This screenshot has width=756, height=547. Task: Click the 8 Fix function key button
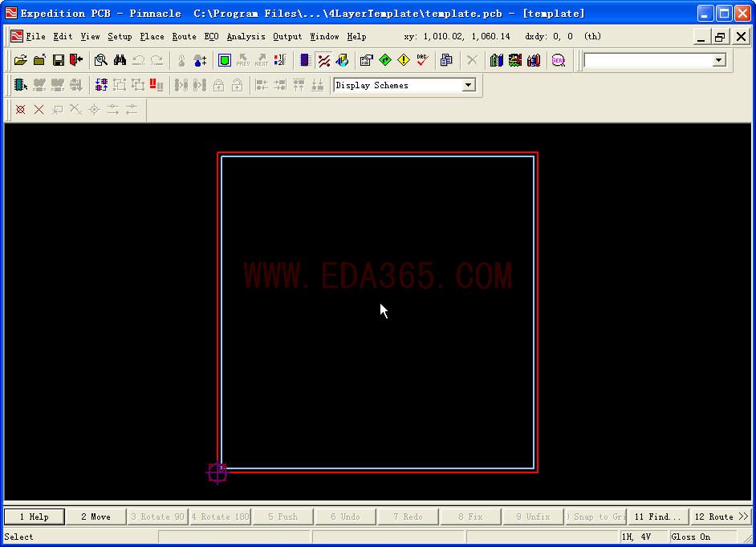click(470, 517)
